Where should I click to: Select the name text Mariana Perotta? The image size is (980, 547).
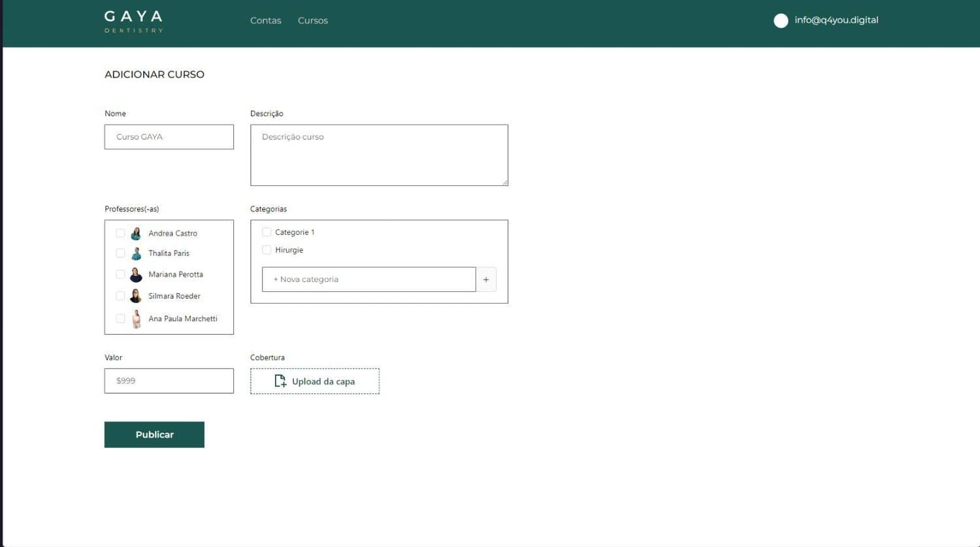176,274
